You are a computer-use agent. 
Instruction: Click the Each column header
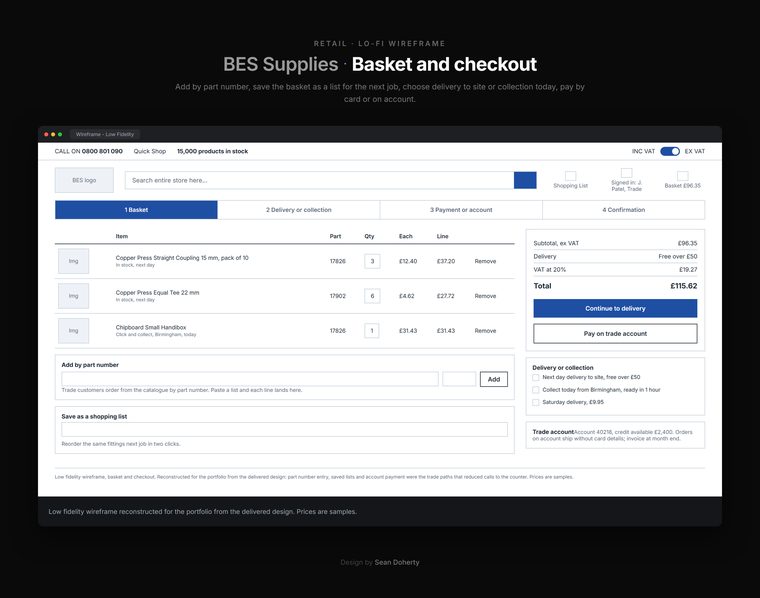[406, 236]
